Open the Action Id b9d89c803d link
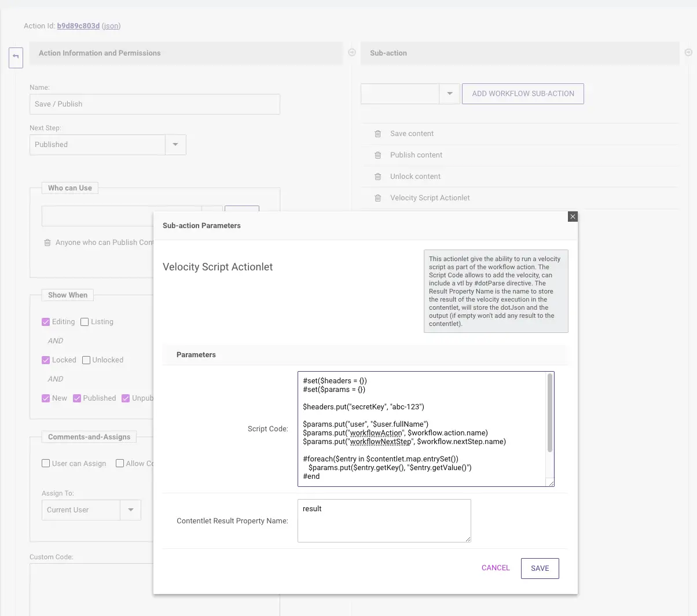The height and width of the screenshot is (616, 697). tap(78, 26)
